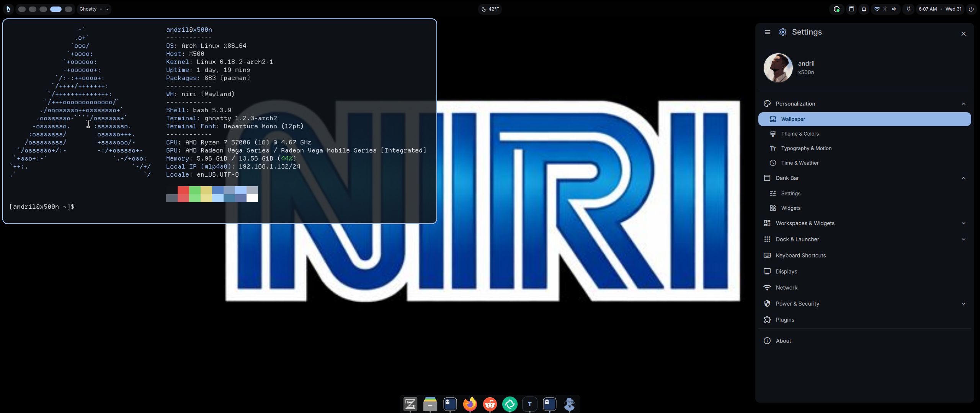Click the About entry in Settings
Image resolution: width=980 pixels, height=413 pixels.
pyautogui.click(x=783, y=341)
